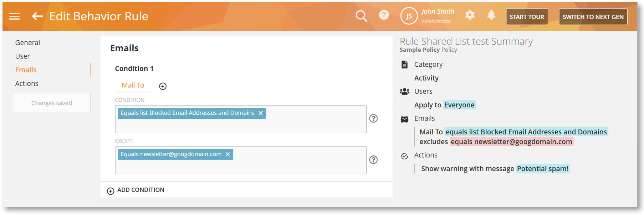This screenshot has height=215, width=644.
Task: Click the back arrow icon
Action: (x=37, y=16)
